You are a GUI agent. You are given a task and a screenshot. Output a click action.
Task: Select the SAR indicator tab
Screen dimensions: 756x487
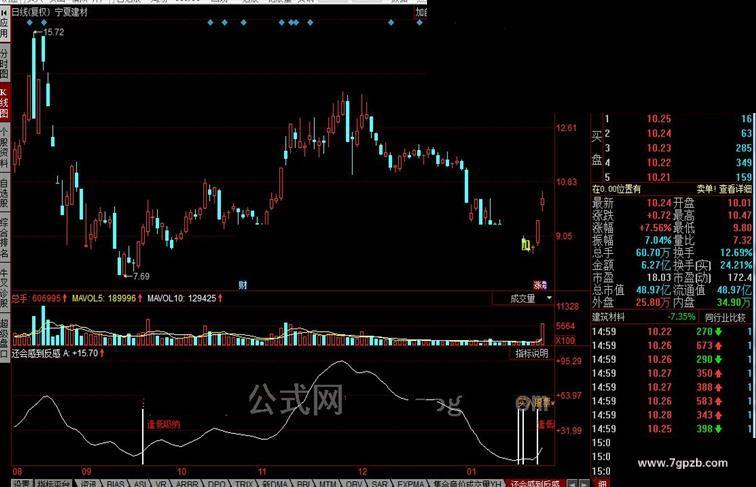coord(379,483)
